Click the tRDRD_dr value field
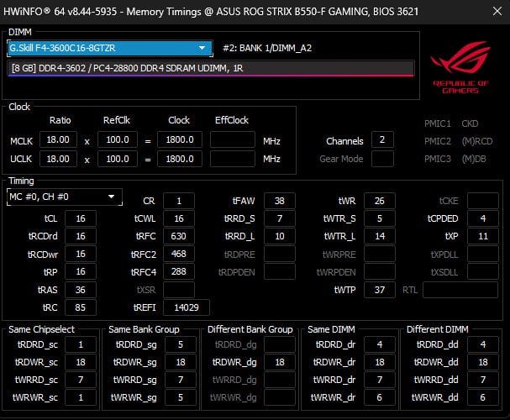The image size is (510, 420). (380, 344)
